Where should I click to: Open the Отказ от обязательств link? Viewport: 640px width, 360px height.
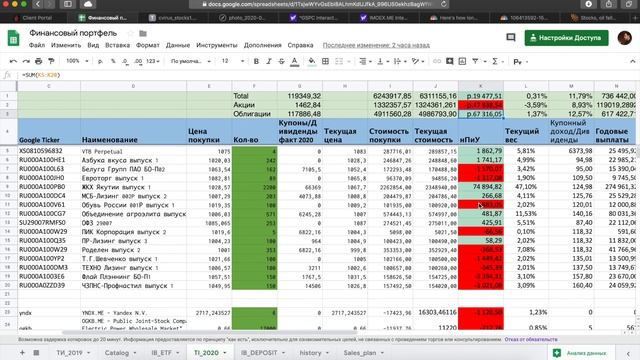tap(531, 339)
